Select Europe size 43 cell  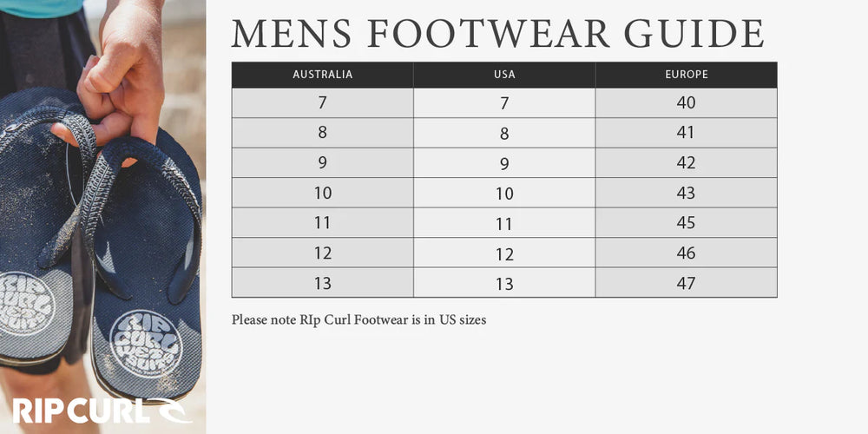coord(686,193)
